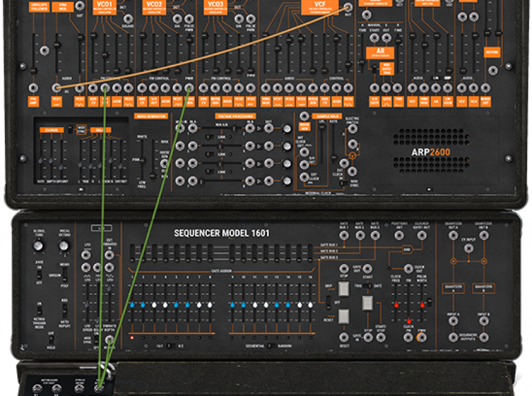
Task: Click the top voltage processor output knob
Action: (x=287, y=129)
